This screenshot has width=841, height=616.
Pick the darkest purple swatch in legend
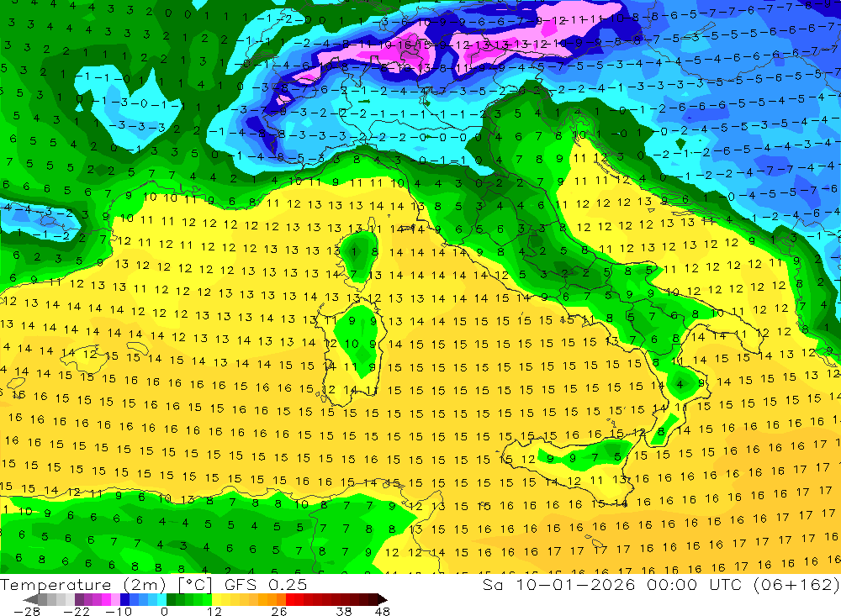tap(79, 599)
